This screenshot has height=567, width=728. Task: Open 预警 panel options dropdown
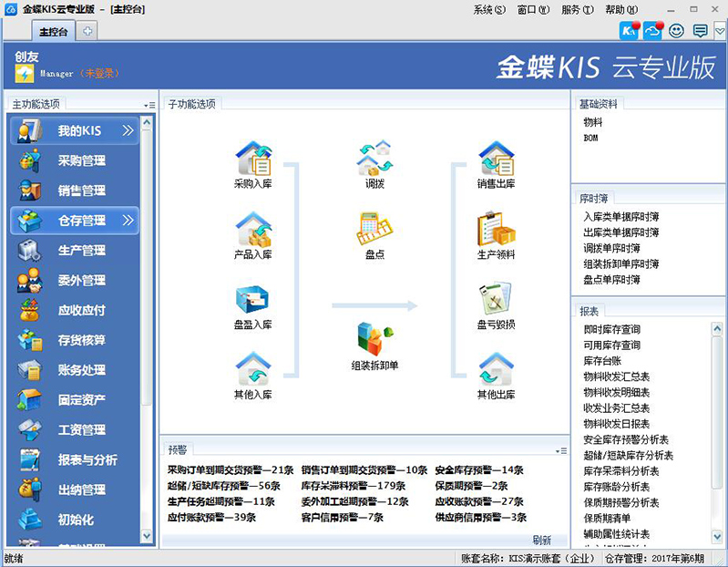coord(561,451)
